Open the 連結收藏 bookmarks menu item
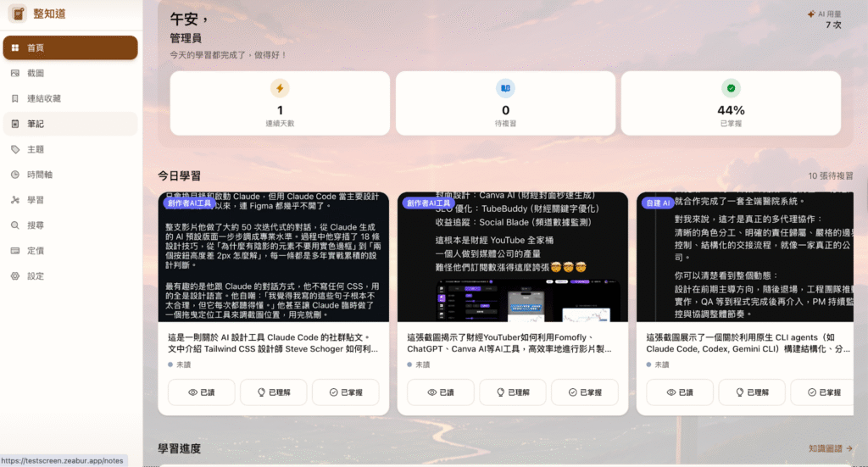The height and width of the screenshot is (467, 868). pyautogui.click(x=70, y=98)
